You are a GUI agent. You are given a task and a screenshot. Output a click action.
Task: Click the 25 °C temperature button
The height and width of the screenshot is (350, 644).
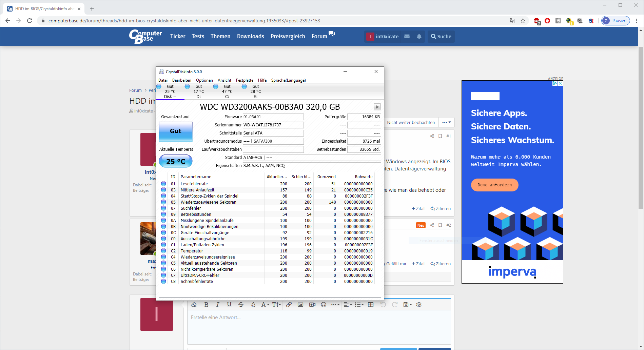click(x=176, y=161)
